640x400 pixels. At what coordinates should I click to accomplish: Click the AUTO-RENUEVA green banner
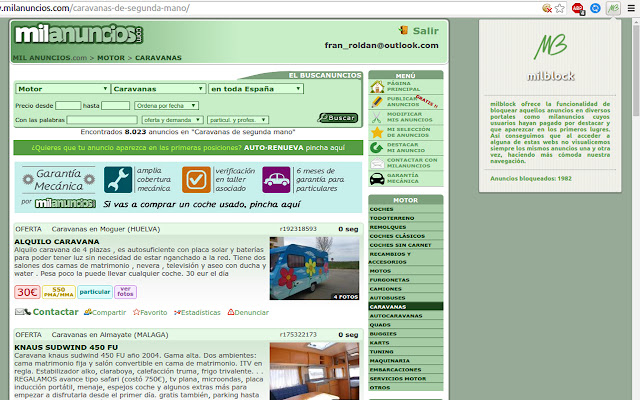(x=188, y=148)
